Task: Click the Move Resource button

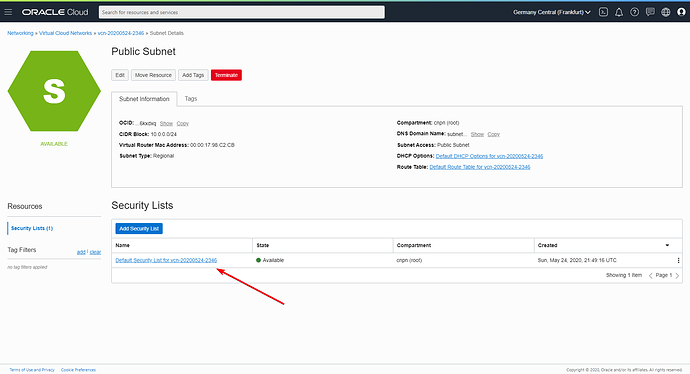Action: point(153,75)
